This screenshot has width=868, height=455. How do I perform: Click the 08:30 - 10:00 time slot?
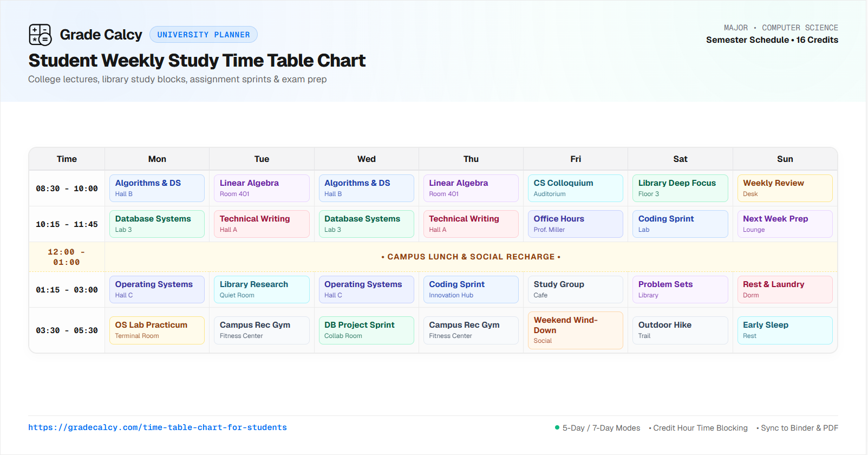click(x=67, y=188)
